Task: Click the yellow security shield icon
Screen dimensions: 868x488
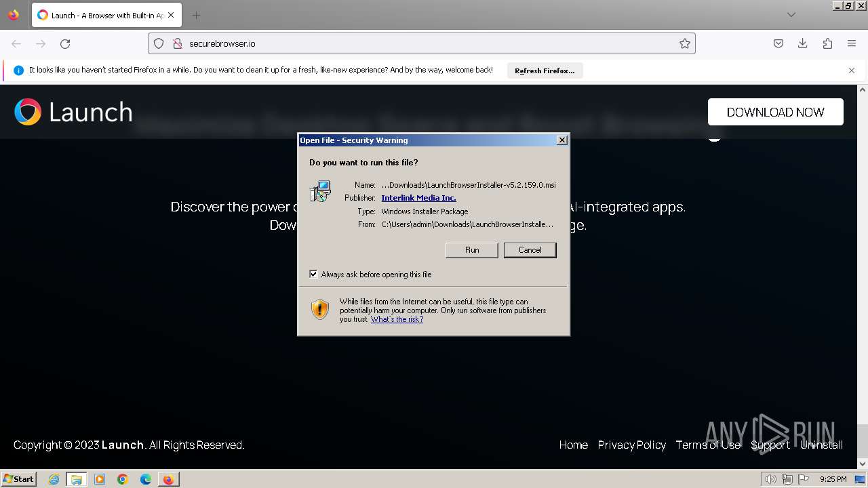Action: (320, 310)
